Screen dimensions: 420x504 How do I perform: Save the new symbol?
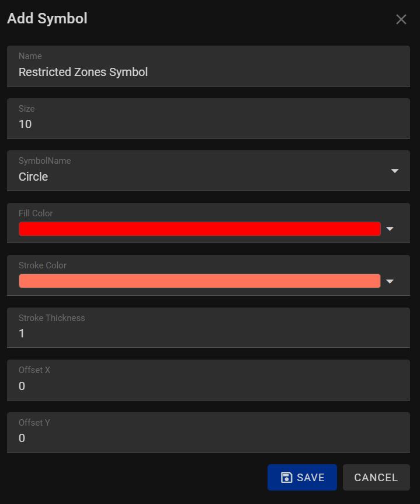coord(302,477)
